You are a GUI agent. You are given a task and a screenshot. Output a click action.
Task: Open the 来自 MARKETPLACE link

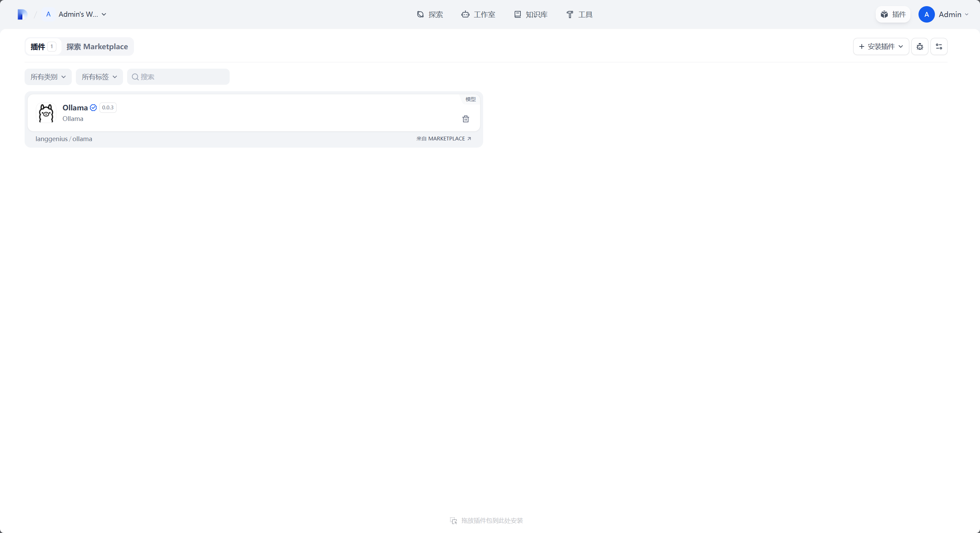pyautogui.click(x=444, y=138)
